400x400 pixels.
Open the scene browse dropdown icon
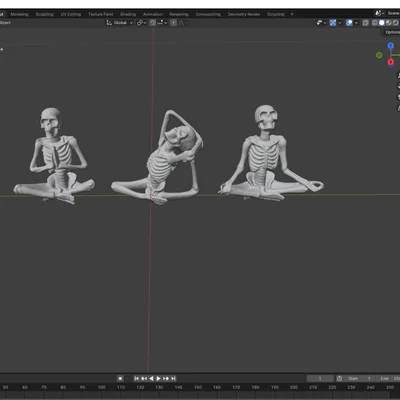(x=379, y=13)
